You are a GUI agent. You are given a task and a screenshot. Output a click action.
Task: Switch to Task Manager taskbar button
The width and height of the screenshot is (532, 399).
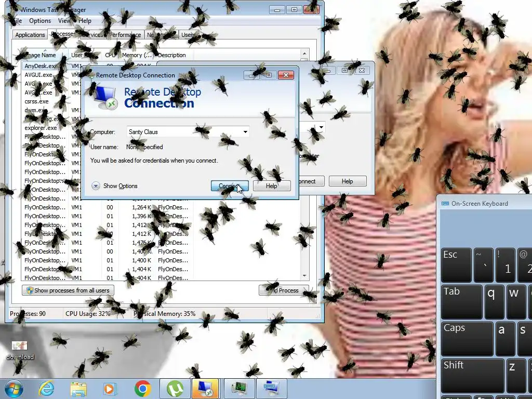pos(239,389)
